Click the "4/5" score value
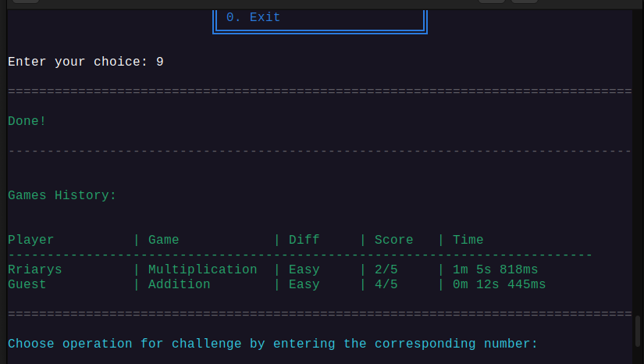The image size is (644, 364). pyautogui.click(x=386, y=284)
